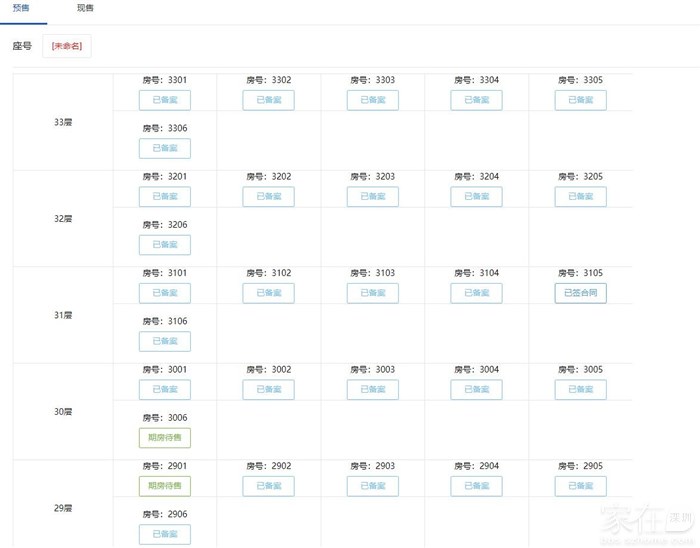Click 期房待售 status for room 3006
The height and width of the screenshot is (548, 700).
(164, 438)
